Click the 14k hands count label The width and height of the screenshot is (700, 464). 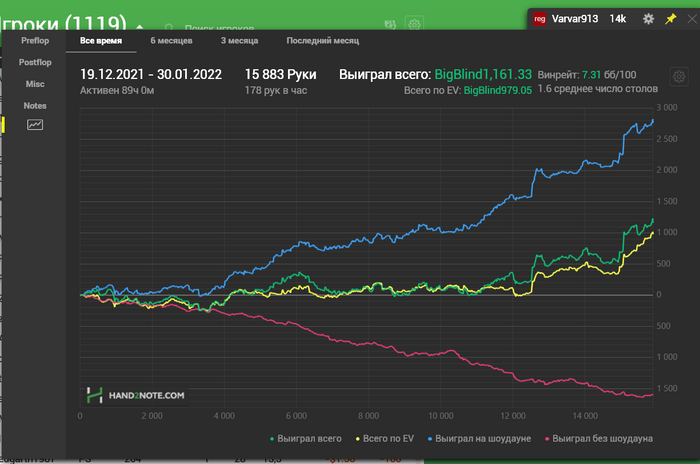coord(618,19)
